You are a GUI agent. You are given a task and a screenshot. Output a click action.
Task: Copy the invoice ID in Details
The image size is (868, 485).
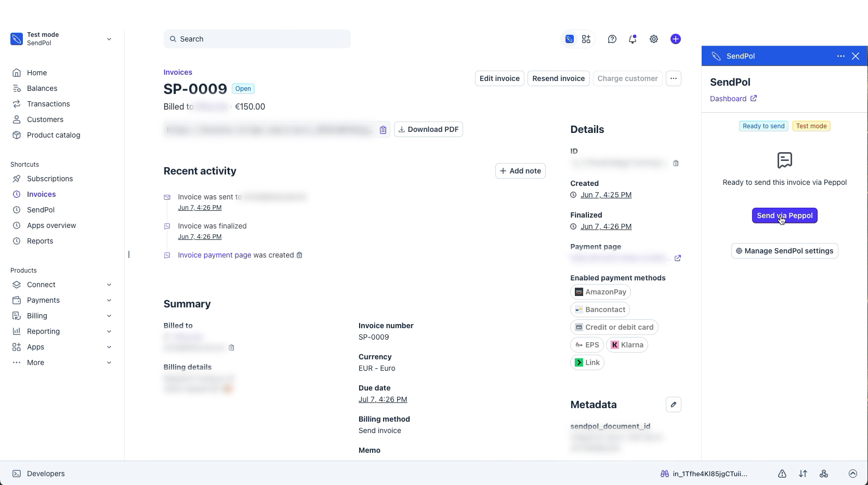676,163
